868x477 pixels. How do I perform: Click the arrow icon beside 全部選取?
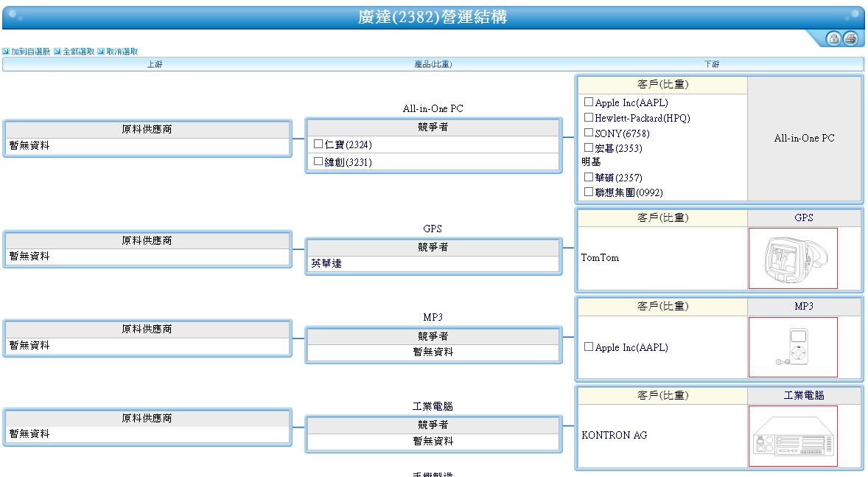tap(57, 52)
